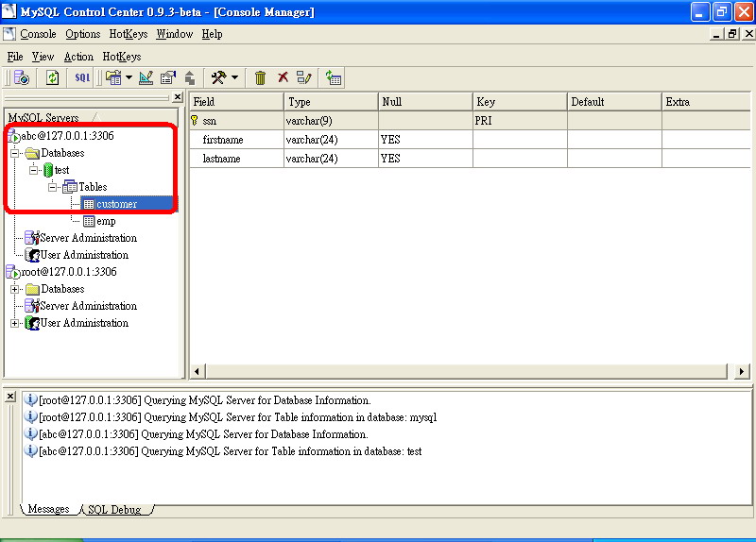The height and width of the screenshot is (542, 756).
Task: Open the top HotKeys menu
Action: (129, 34)
